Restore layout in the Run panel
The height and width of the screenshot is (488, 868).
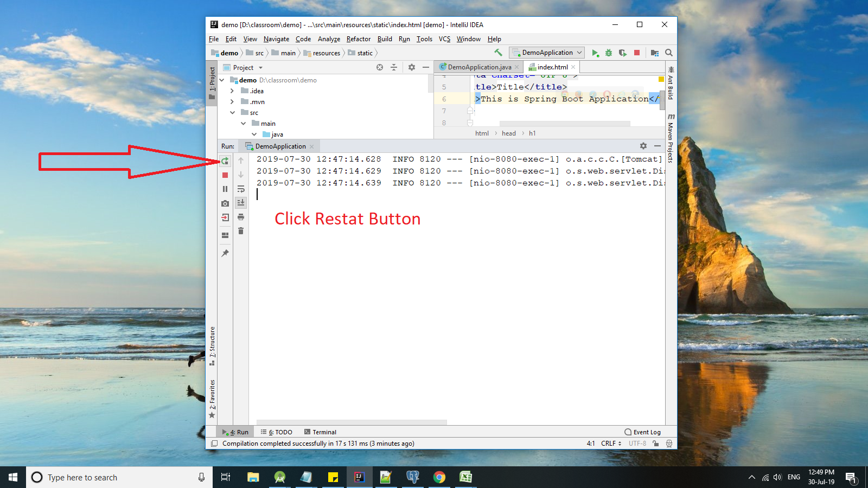coord(225,235)
